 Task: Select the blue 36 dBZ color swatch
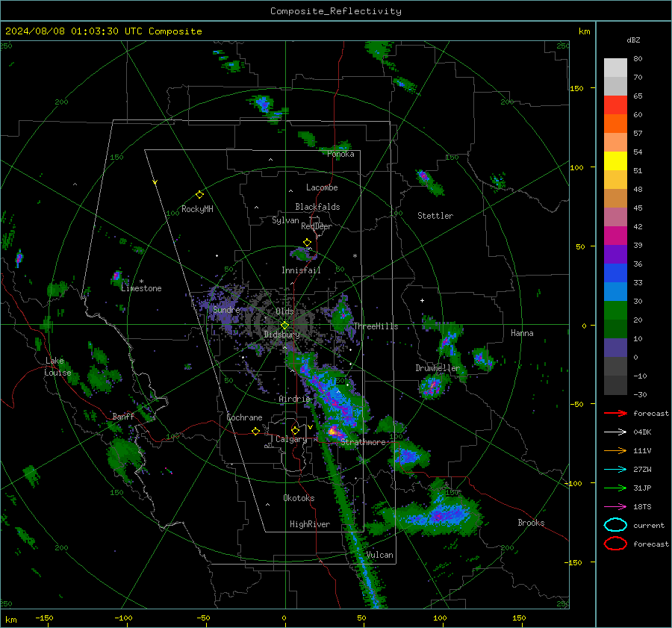(615, 273)
